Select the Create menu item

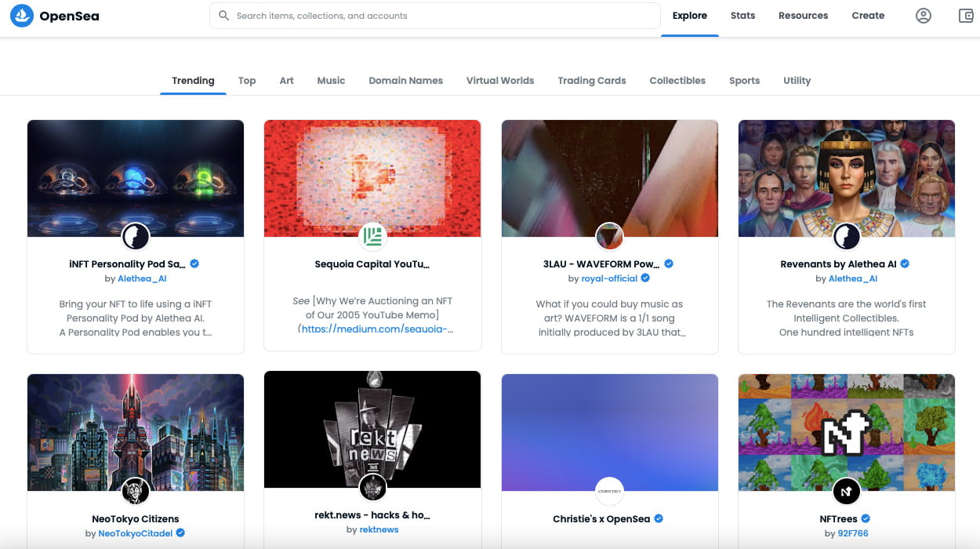[x=868, y=16]
